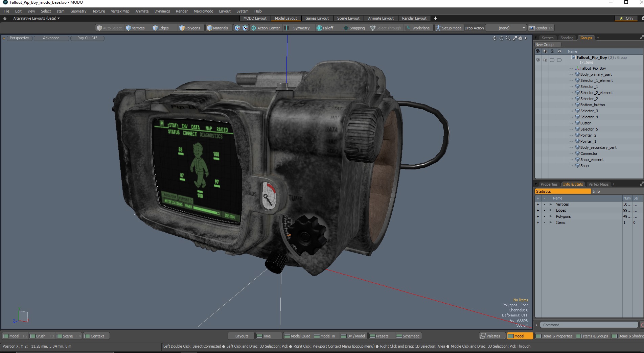Switch to the Render Layout tab
The image size is (644, 353).
(x=414, y=18)
